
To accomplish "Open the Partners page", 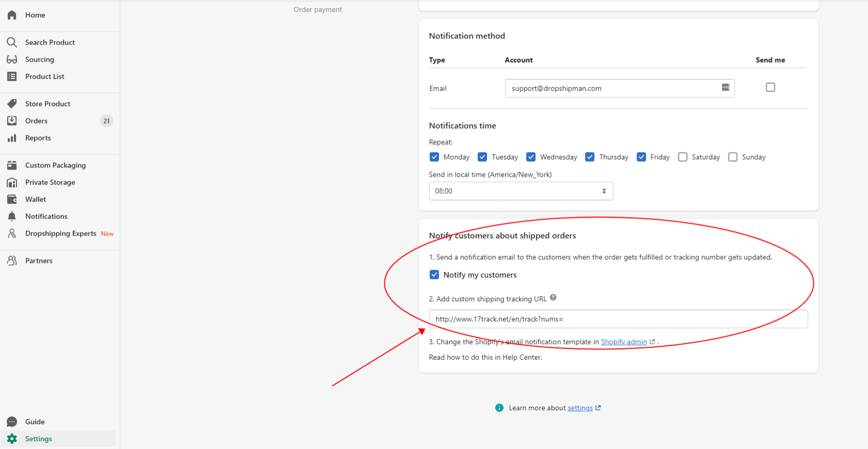I will pyautogui.click(x=39, y=261).
